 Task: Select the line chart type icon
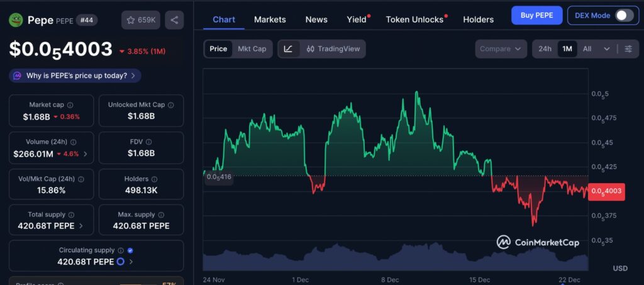coord(288,49)
